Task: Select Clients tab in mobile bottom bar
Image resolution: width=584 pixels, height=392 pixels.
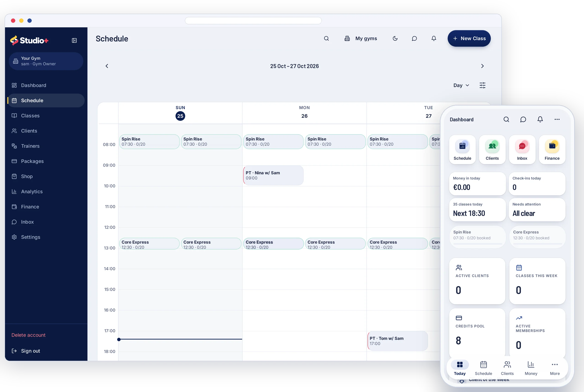Action: pyautogui.click(x=507, y=368)
